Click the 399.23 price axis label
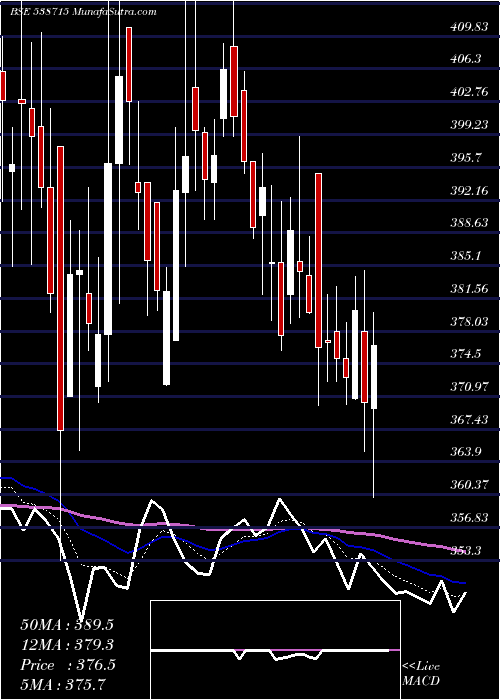The height and width of the screenshot is (700, 500). point(469,125)
